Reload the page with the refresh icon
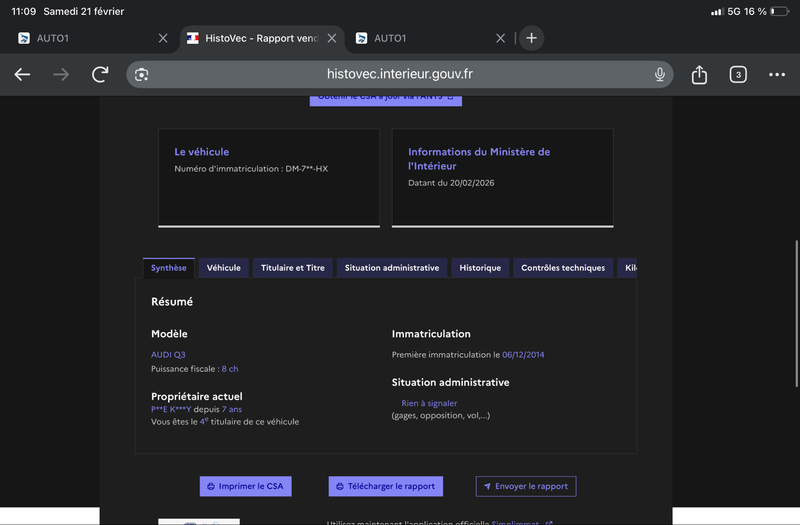 tap(100, 75)
